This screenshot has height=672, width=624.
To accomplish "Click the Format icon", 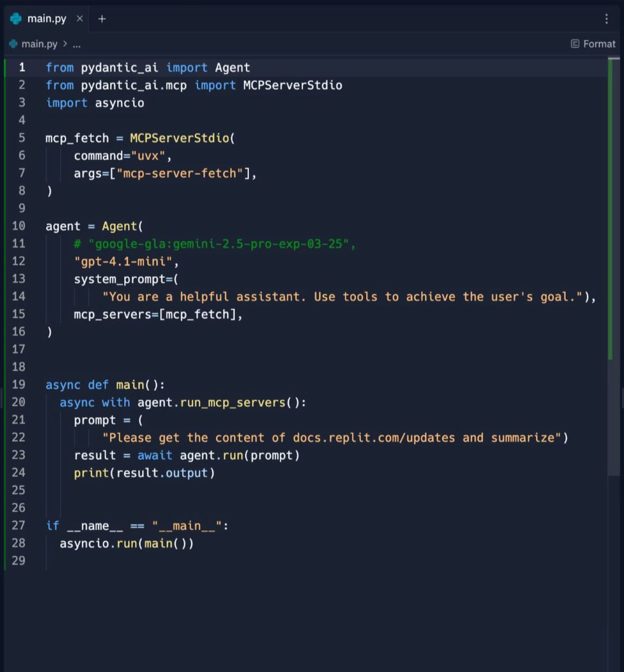I will (x=575, y=44).
